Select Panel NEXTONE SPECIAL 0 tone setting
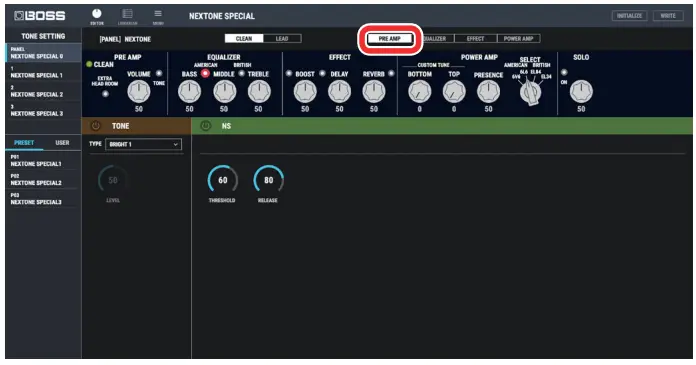The image size is (696, 365). point(44,53)
